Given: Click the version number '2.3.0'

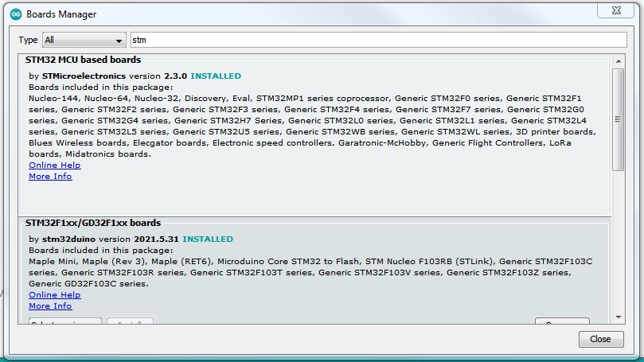Looking at the screenshot, I should pyautogui.click(x=175, y=76).
